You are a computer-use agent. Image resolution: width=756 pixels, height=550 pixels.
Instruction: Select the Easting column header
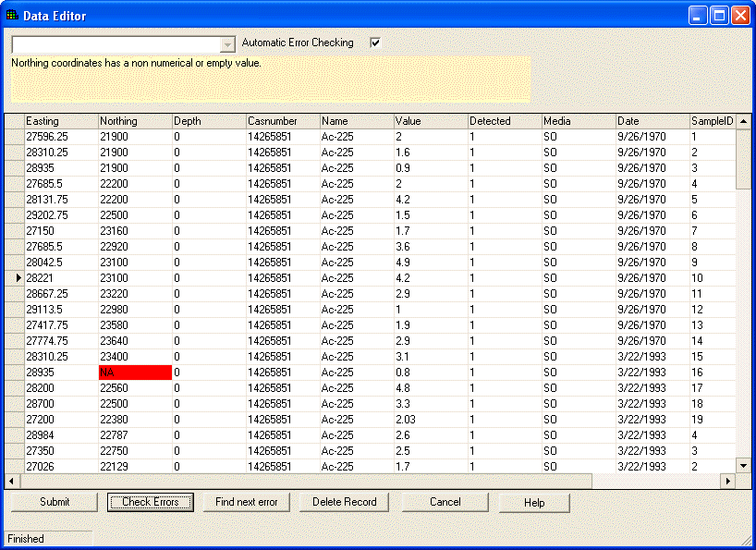tap(61, 121)
